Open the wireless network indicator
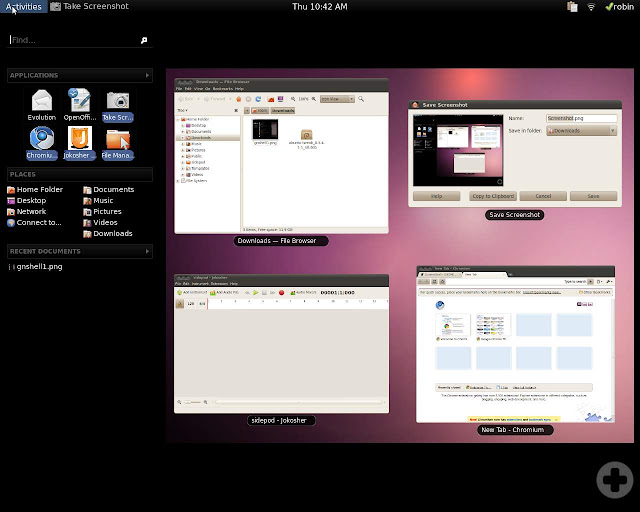640x512 pixels. pyautogui.click(x=591, y=7)
